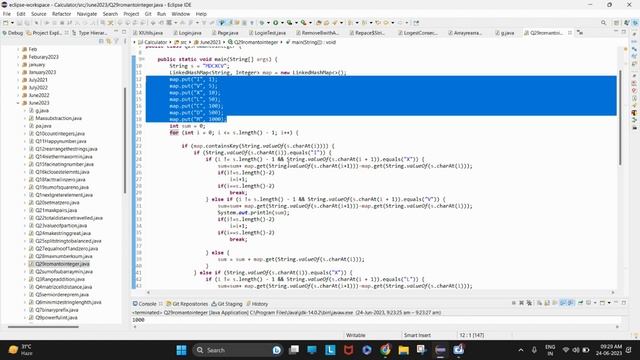Open the Page.java editor tab
Viewport: 640px width, 360px height.
tap(225, 33)
